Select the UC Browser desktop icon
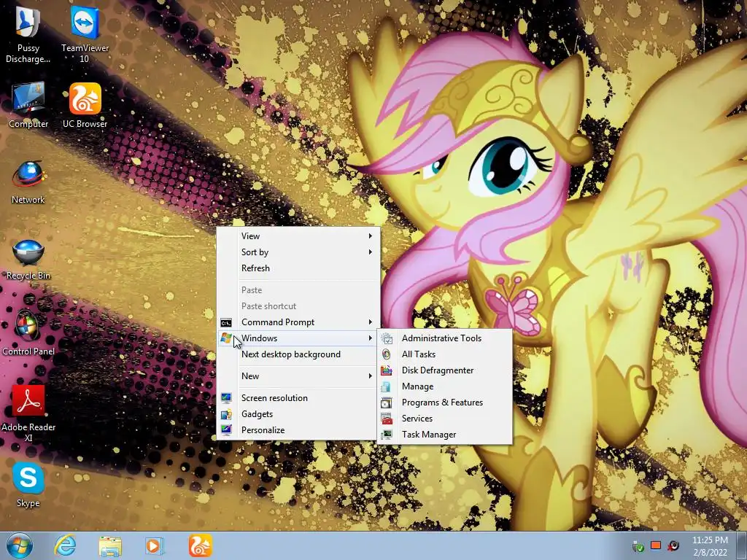 click(x=85, y=105)
